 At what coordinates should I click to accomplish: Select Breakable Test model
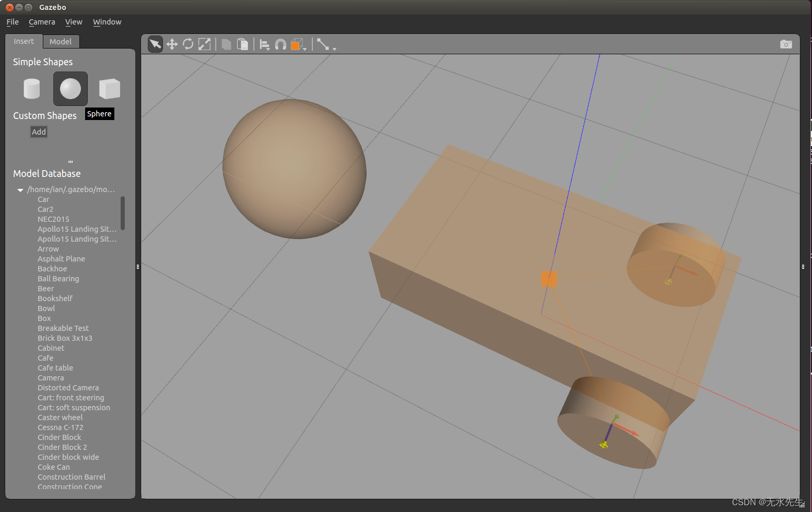click(x=63, y=328)
